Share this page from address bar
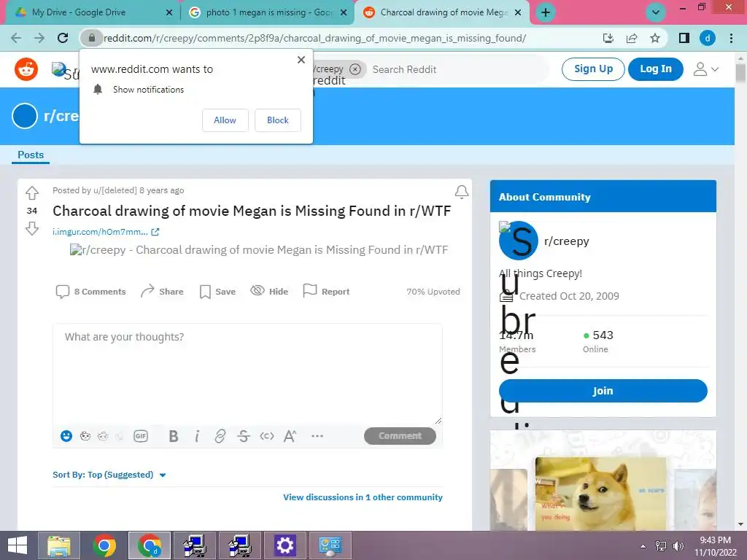The height and width of the screenshot is (560, 747). tap(632, 38)
